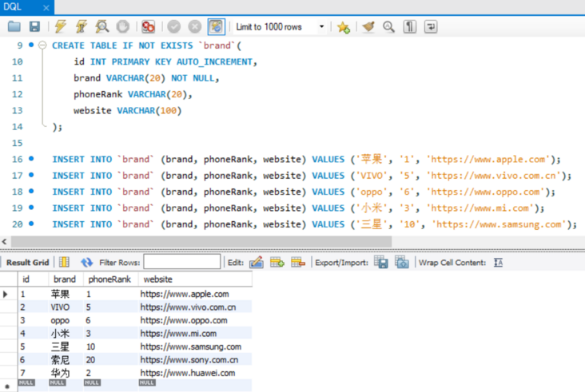Toggle auto-commit mode button
Viewport: 585px width, 392px height.
tap(216, 26)
